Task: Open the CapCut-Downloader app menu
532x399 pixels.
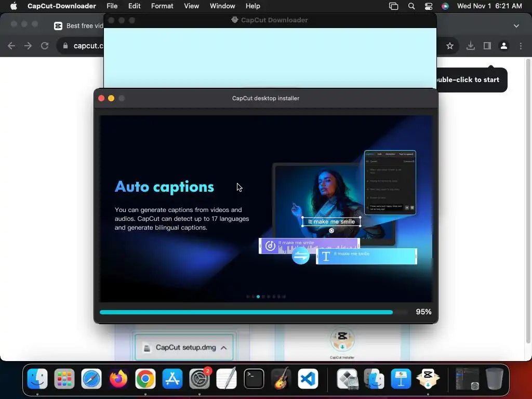Action: point(62,6)
